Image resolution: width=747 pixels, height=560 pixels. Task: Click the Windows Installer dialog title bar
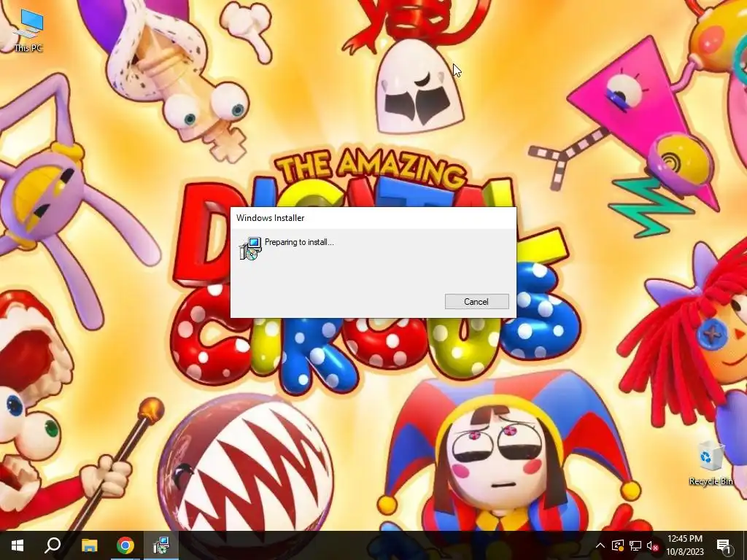pyautogui.click(x=373, y=217)
